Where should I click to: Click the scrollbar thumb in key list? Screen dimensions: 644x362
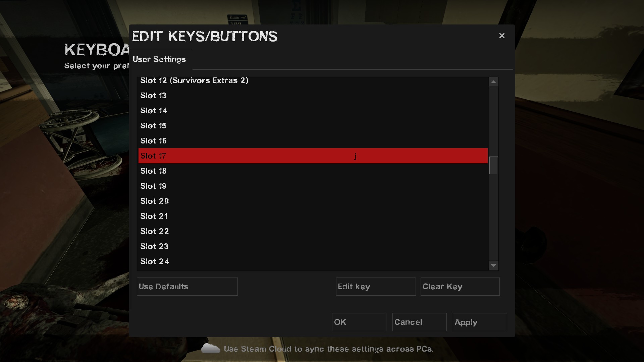pyautogui.click(x=493, y=166)
